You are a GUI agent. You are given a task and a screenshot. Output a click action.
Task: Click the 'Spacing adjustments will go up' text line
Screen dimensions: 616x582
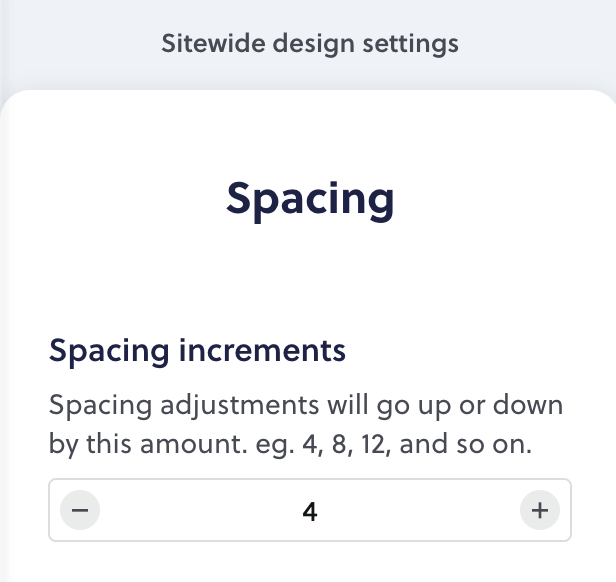306,405
